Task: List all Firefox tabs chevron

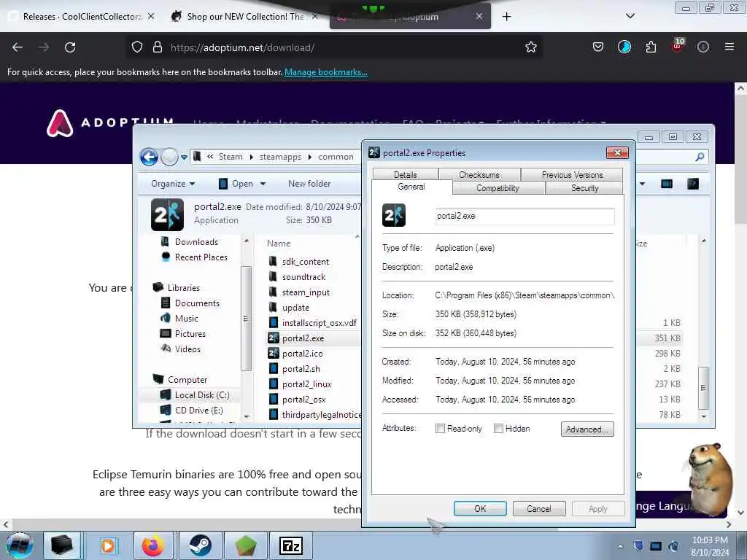Action: pyautogui.click(x=630, y=16)
